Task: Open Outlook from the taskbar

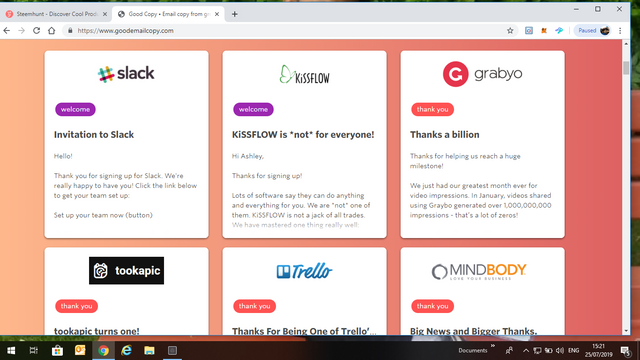Action: pos(80,351)
